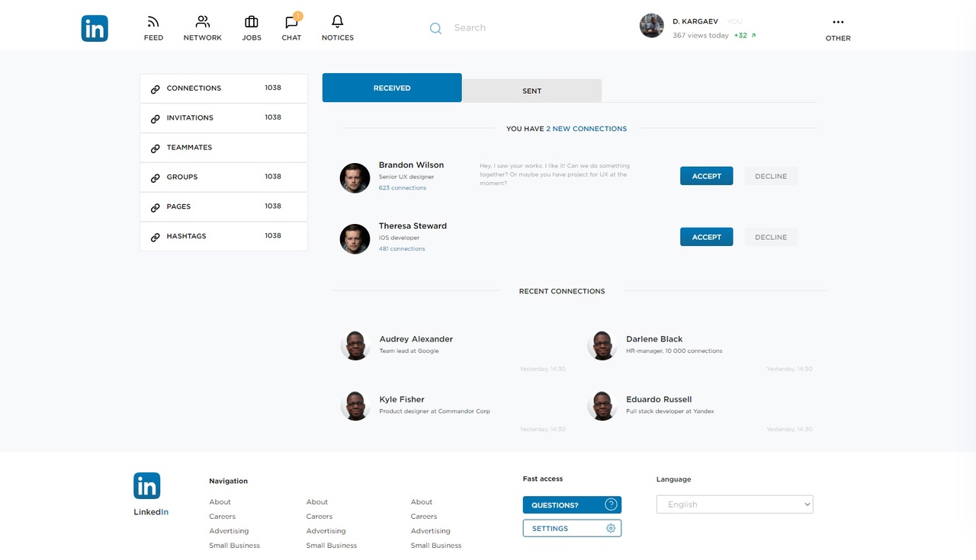Click Brandon Wilson's invitation message text

(555, 174)
